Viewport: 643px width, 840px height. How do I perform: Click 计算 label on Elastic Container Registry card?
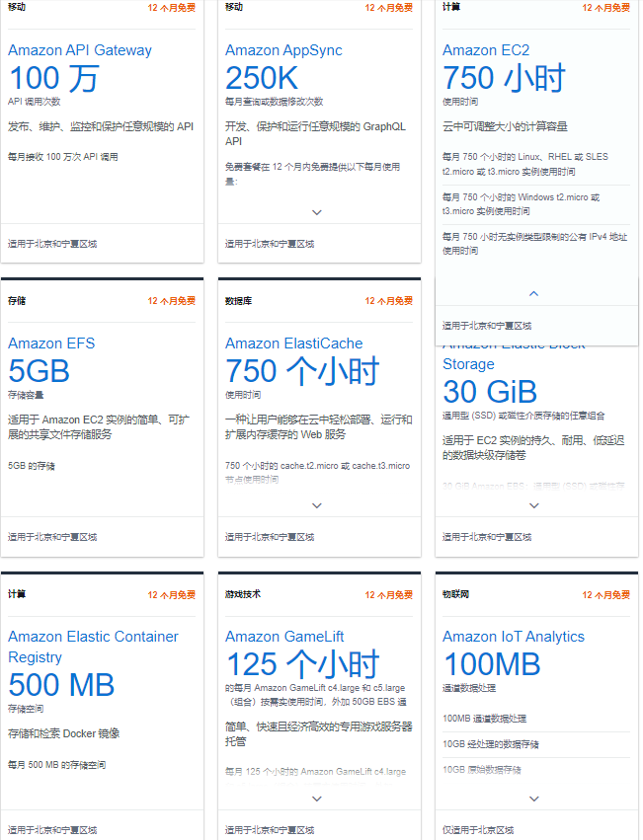coord(17,594)
